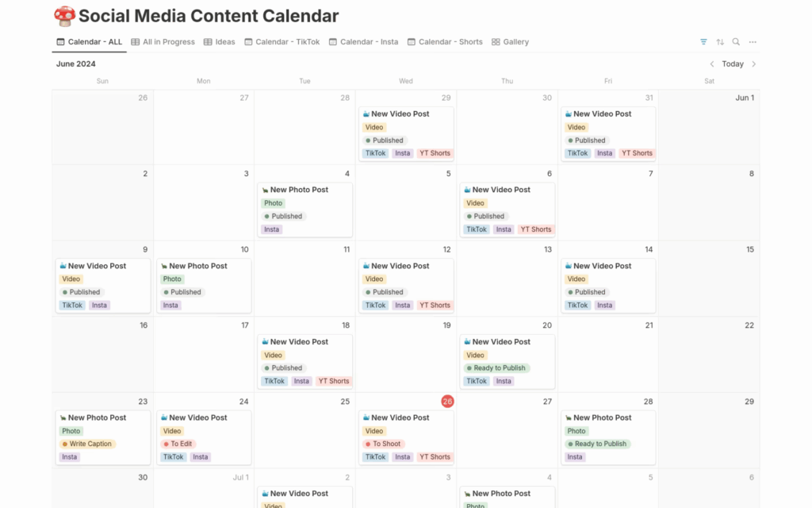Click the Today button
This screenshot has height=508, width=812.
click(732, 63)
